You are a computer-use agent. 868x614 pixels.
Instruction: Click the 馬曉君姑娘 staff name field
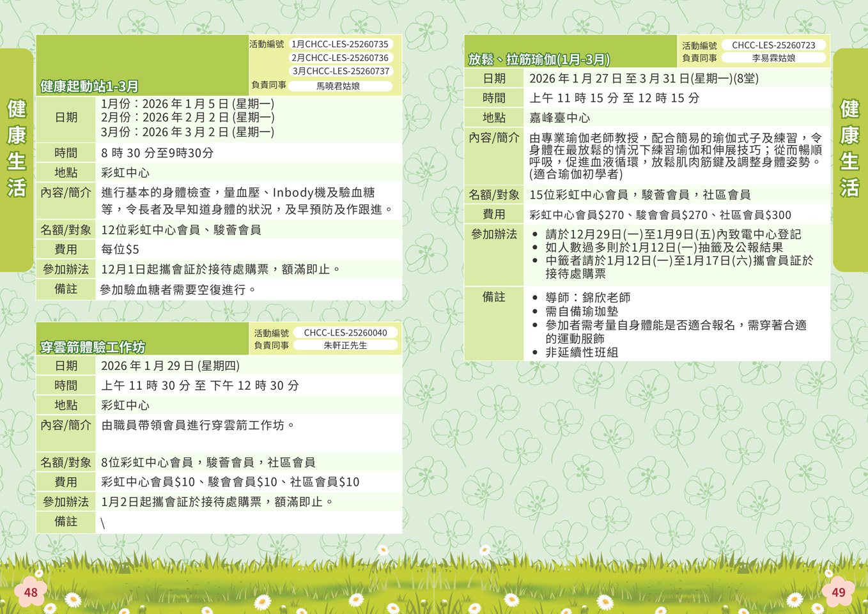point(339,86)
